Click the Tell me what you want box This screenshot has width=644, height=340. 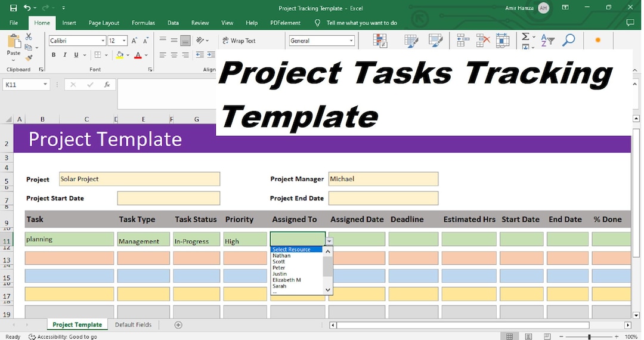point(361,23)
